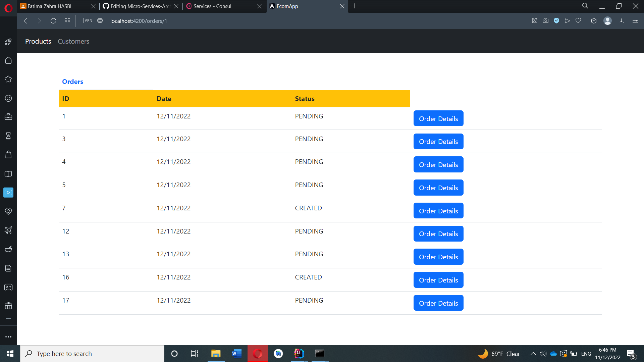Click the localhost address bar
The height and width of the screenshot is (362, 644).
pyautogui.click(x=138, y=20)
